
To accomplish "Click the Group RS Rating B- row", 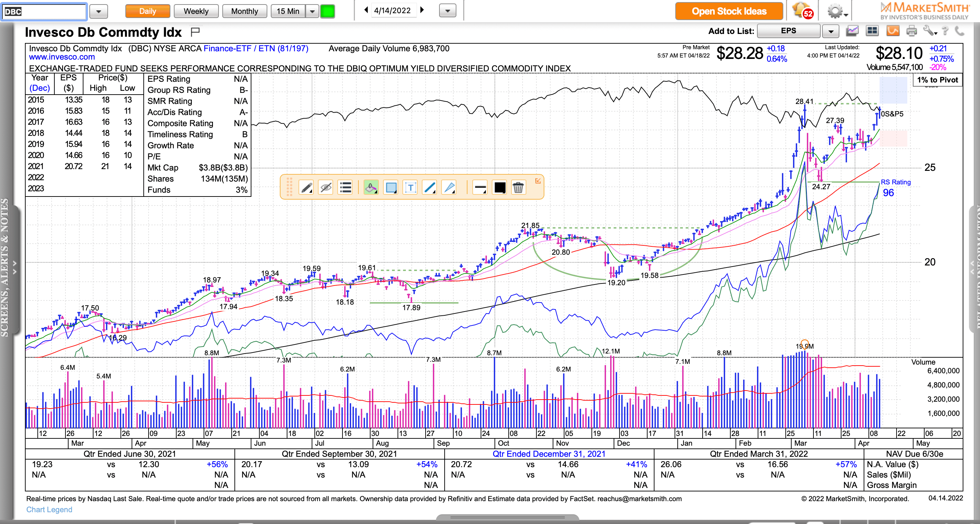I will (x=197, y=90).
